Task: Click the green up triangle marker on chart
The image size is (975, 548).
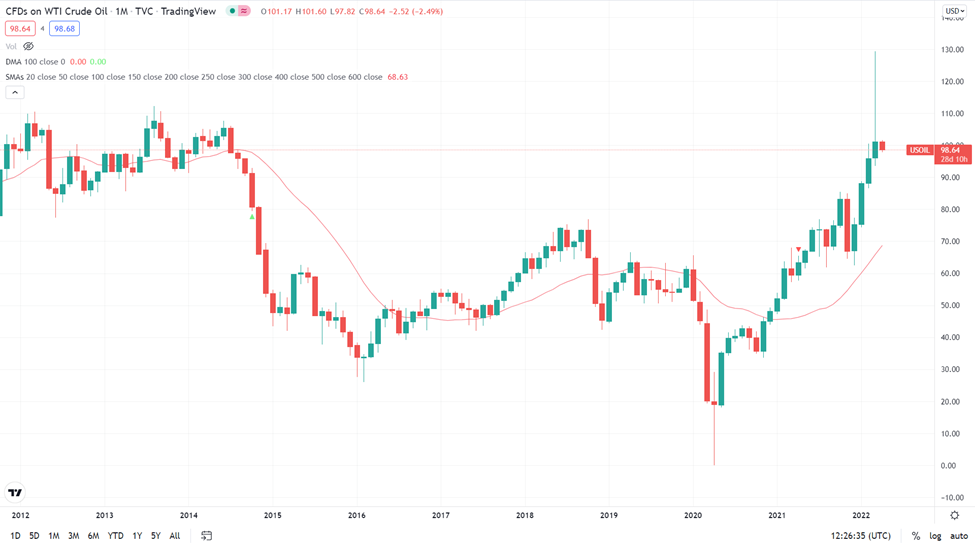Action: tap(252, 216)
